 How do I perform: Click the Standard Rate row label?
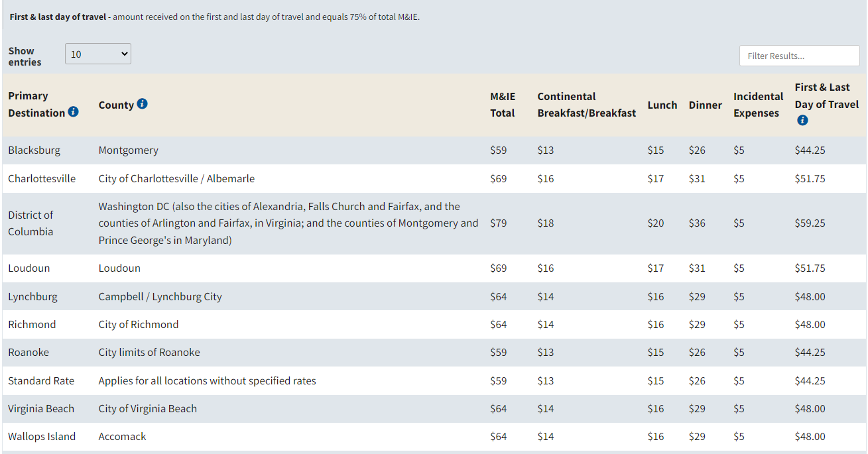(41, 381)
